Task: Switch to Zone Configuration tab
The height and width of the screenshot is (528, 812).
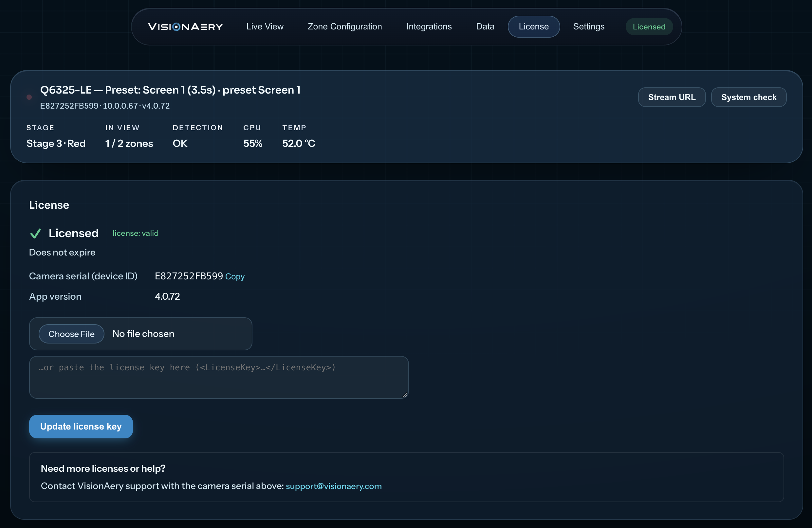Action: [344, 26]
